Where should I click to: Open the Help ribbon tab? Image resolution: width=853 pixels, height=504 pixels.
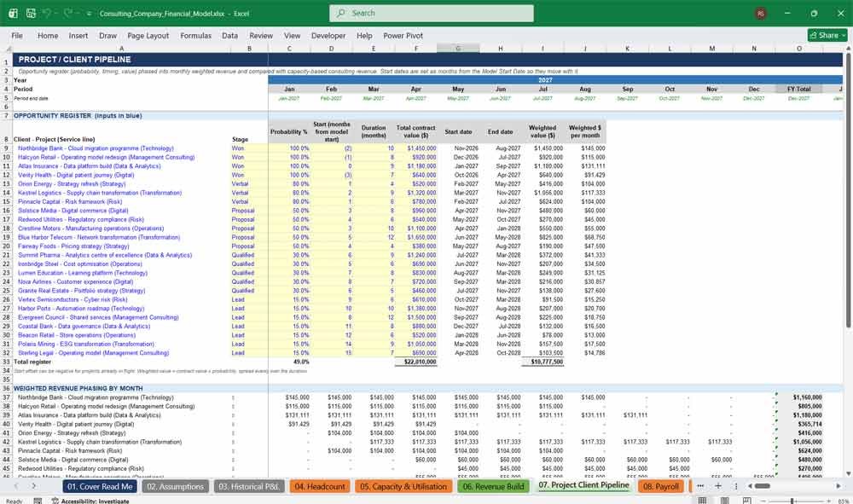[x=364, y=35]
